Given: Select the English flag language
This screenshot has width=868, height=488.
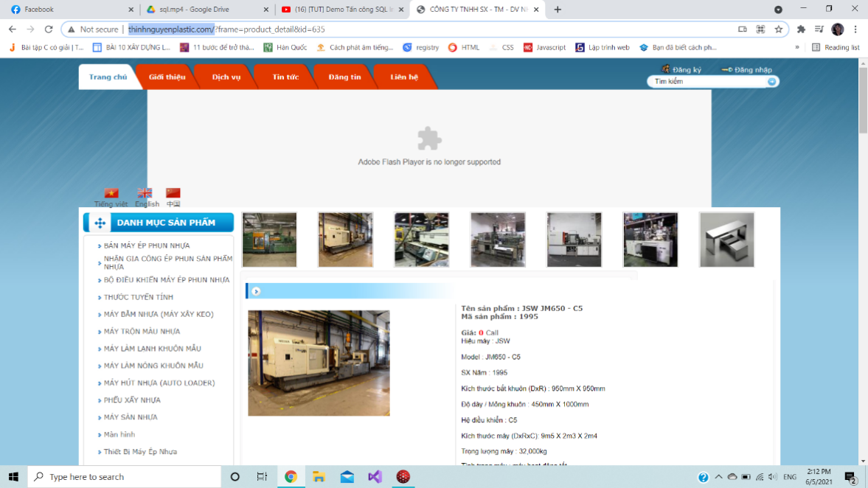Looking at the screenshot, I should 145,193.
